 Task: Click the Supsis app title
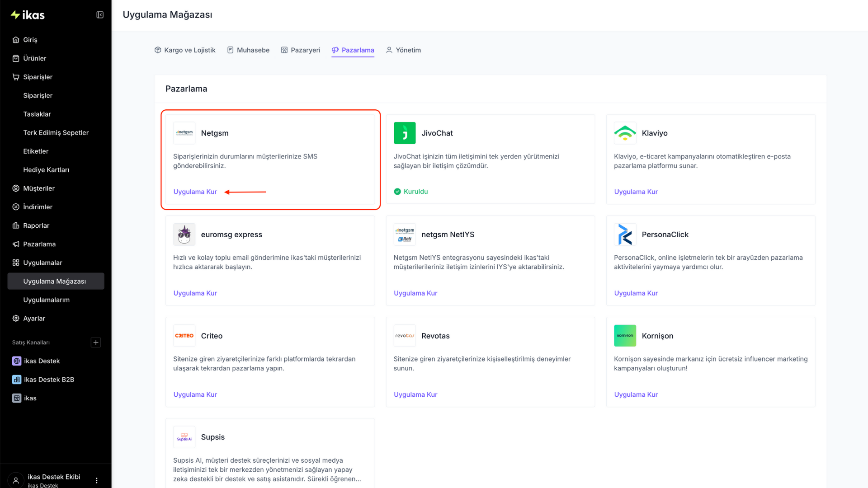(212, 437)
